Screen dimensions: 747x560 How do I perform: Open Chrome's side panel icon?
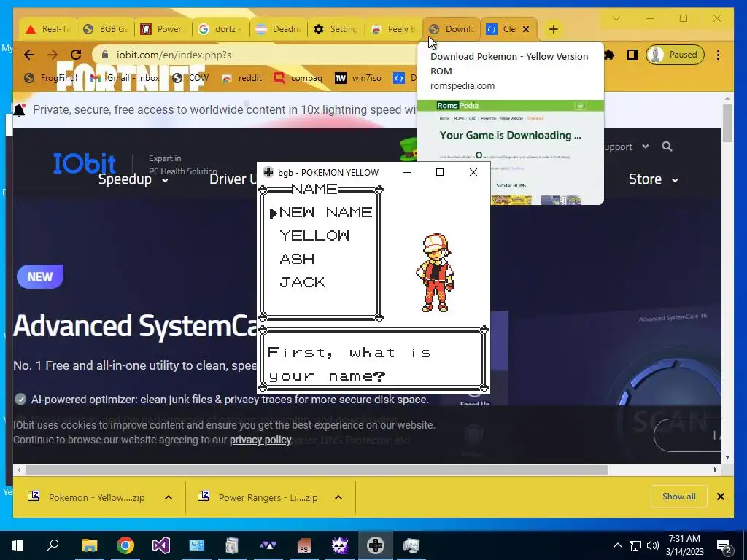[x=632, y=55]
